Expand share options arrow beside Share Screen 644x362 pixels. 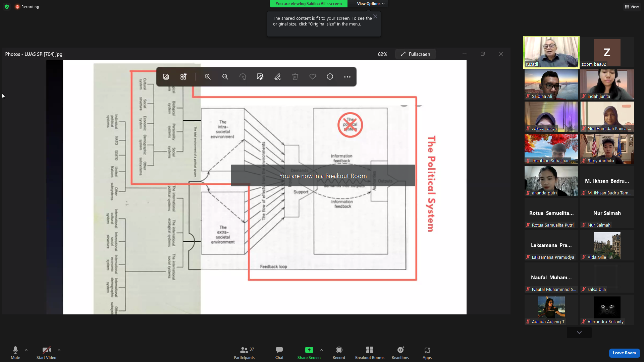(x=322, y=350)
